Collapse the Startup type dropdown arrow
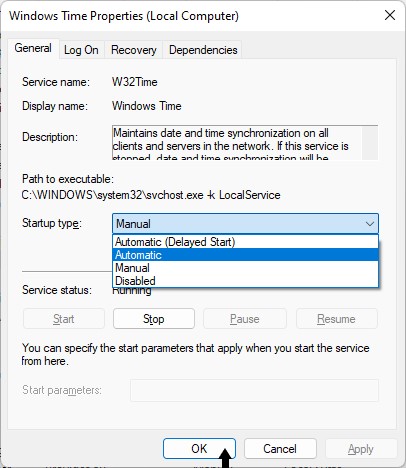Screen dimensions: 406x468 point(370,224)
